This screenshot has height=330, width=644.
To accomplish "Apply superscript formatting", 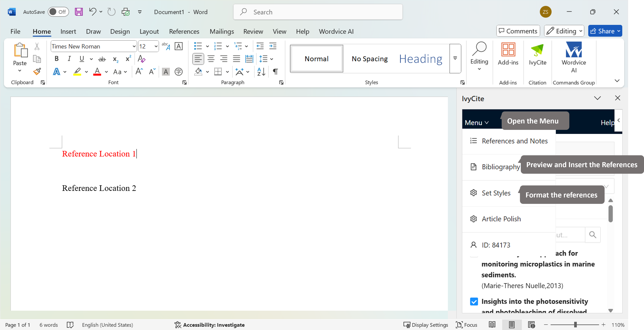I will [128, 59].
